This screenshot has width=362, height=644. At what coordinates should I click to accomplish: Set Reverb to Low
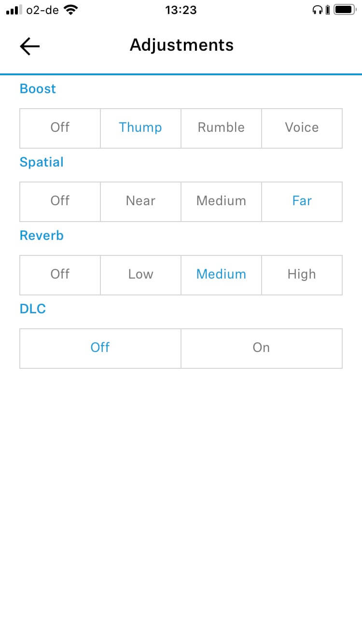[140, 275]
